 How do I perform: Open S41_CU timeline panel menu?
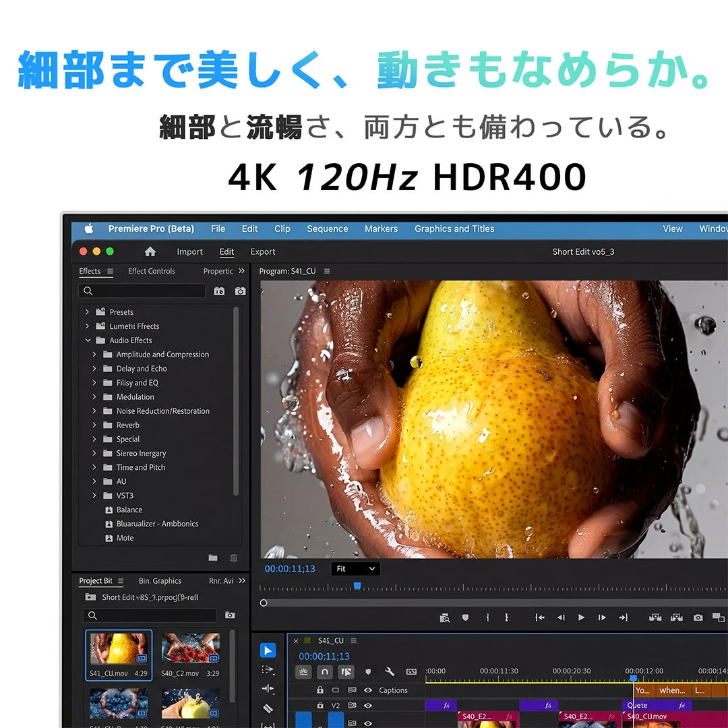point(354,641)
